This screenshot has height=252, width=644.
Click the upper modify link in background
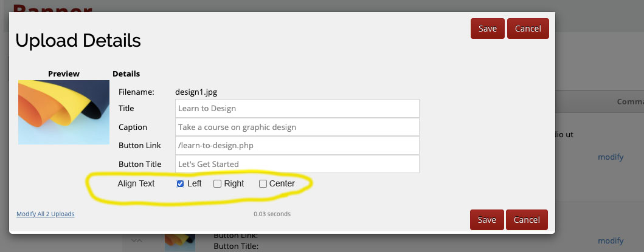pyautogui.click(x=611, y=157)
